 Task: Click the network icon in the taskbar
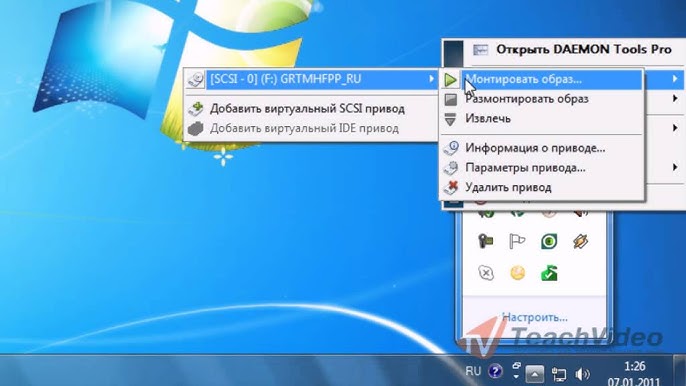coord(559,374)
